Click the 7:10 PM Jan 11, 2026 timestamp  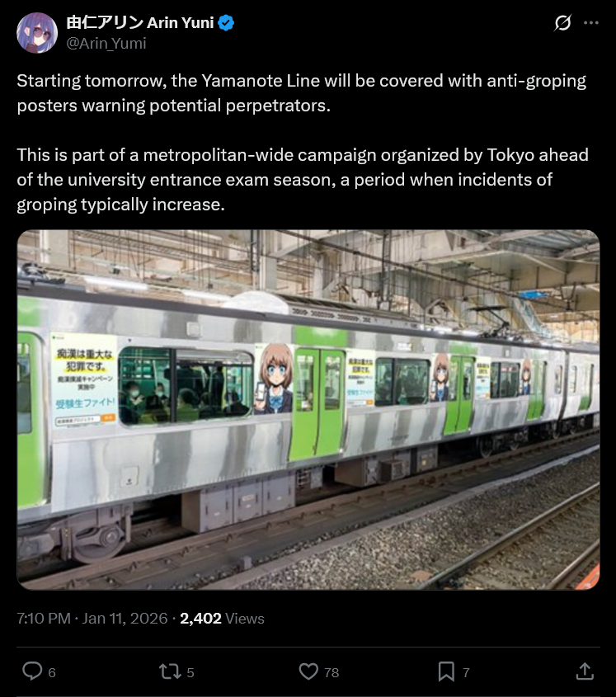(x=92, y=619)
